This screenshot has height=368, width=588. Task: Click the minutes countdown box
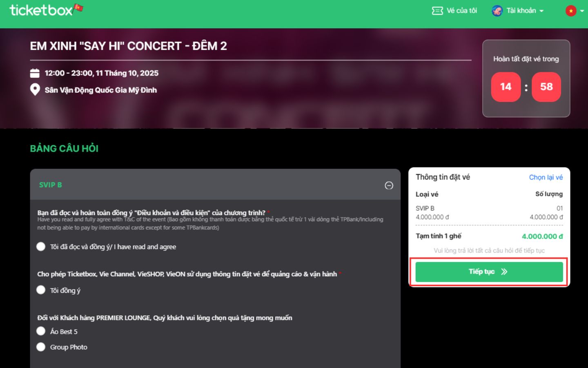pos(506,87)
